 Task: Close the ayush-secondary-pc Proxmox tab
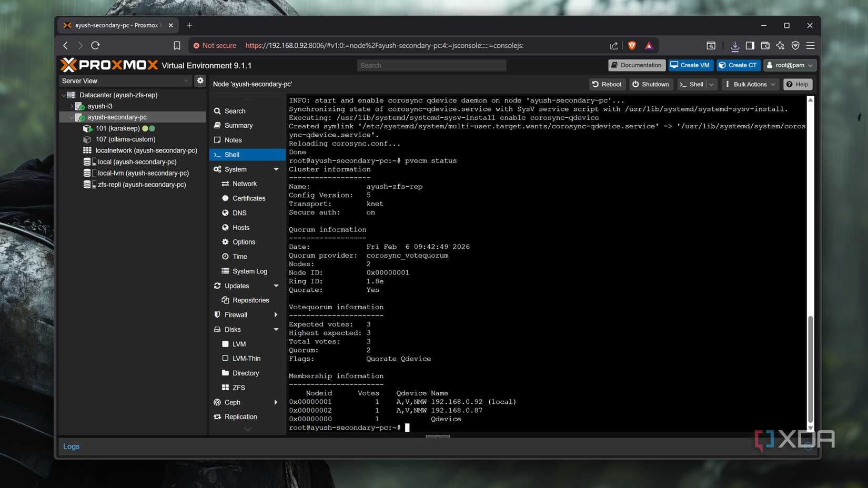click(170, 25)
